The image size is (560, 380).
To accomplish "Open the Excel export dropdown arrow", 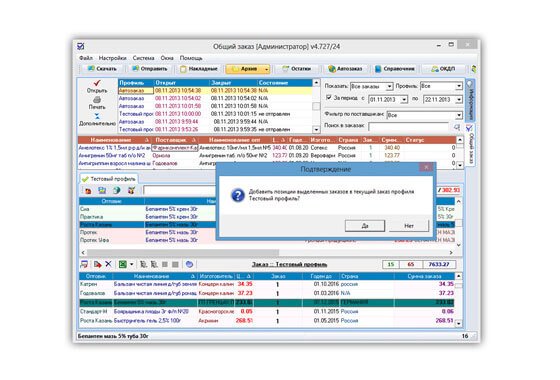I will click(x=131, y=264).
